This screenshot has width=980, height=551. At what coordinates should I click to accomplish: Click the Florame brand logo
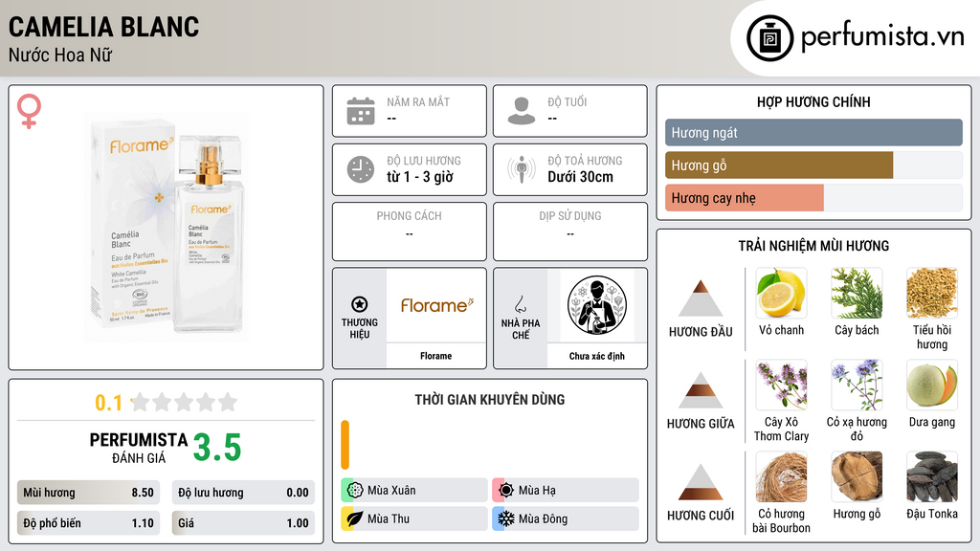pos(436,305)
